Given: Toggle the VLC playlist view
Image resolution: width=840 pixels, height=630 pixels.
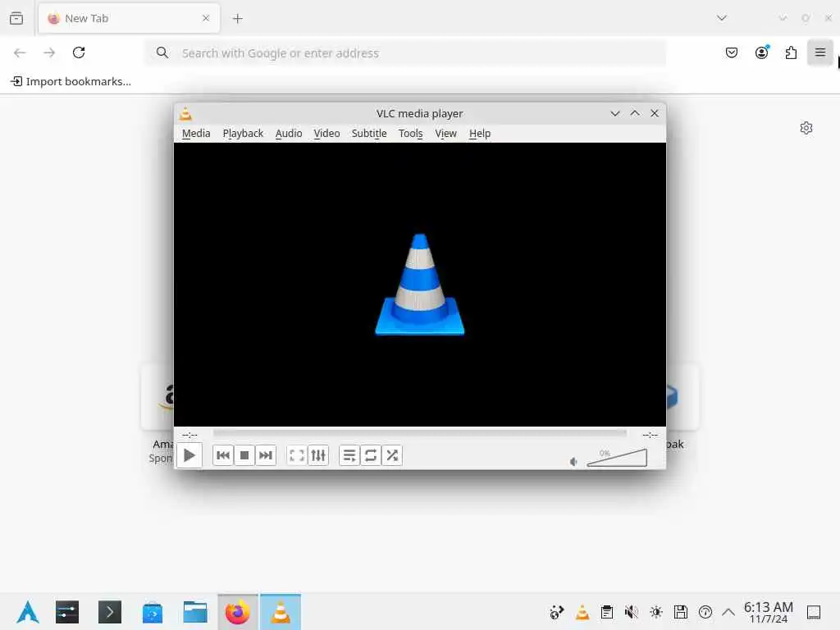Looking at the screenshot, I should click(x=349, y=455).
